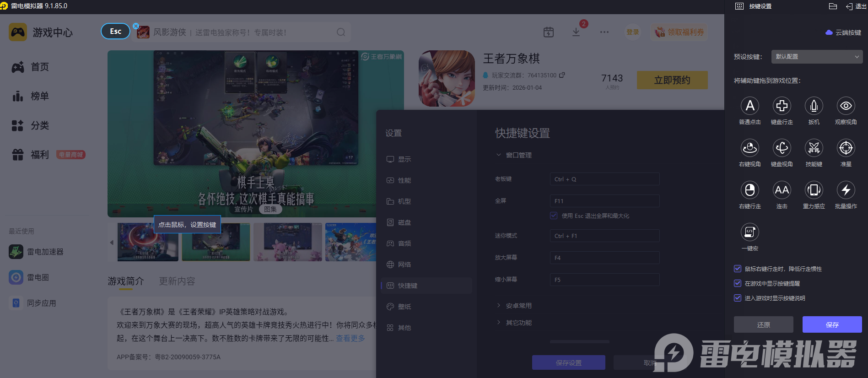Remove the Esc key mapping with X

(x=136, y=26)
